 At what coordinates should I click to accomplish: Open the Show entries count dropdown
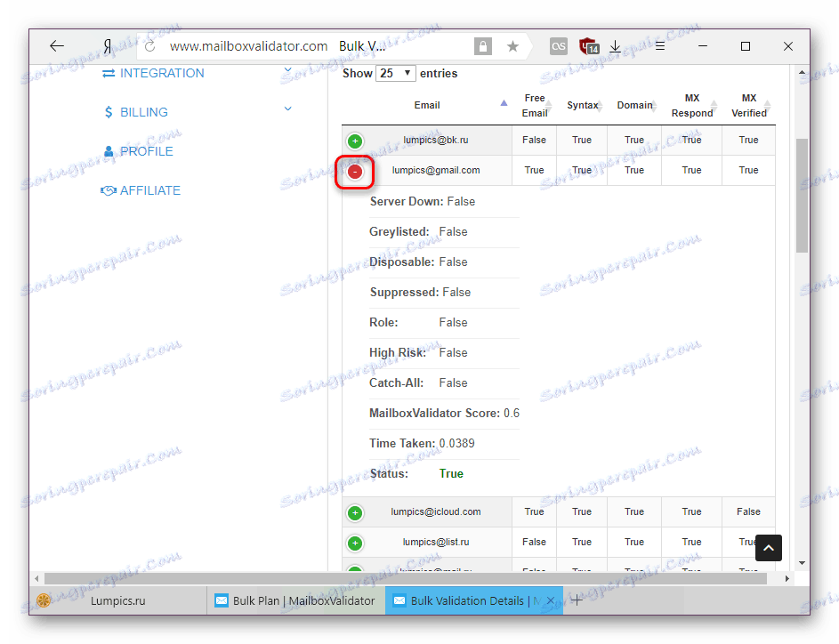click(396, 73)
